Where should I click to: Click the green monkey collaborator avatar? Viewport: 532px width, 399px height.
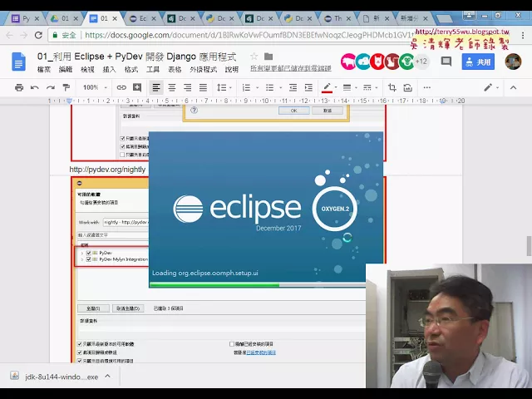(406, 62)
